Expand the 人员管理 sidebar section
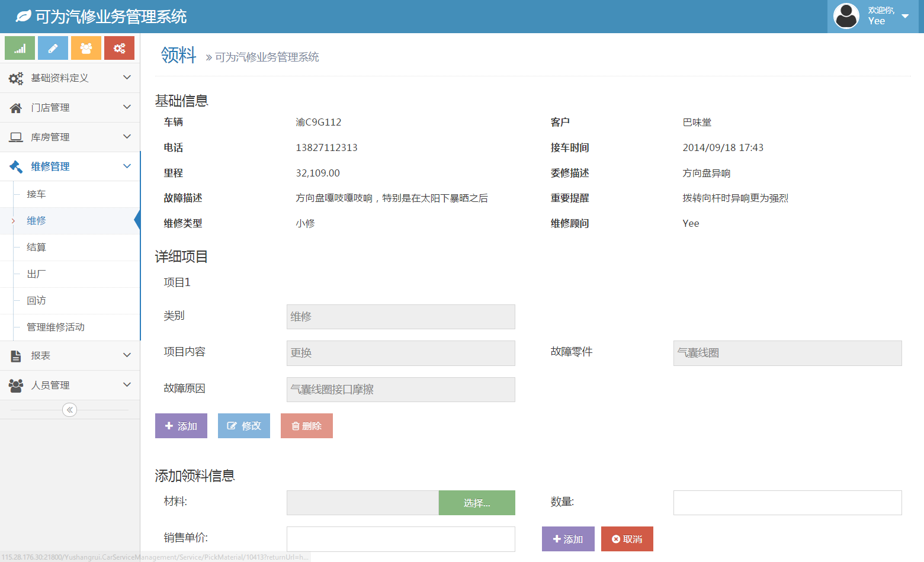Screen dimensions: 924x562 point(70,386)
